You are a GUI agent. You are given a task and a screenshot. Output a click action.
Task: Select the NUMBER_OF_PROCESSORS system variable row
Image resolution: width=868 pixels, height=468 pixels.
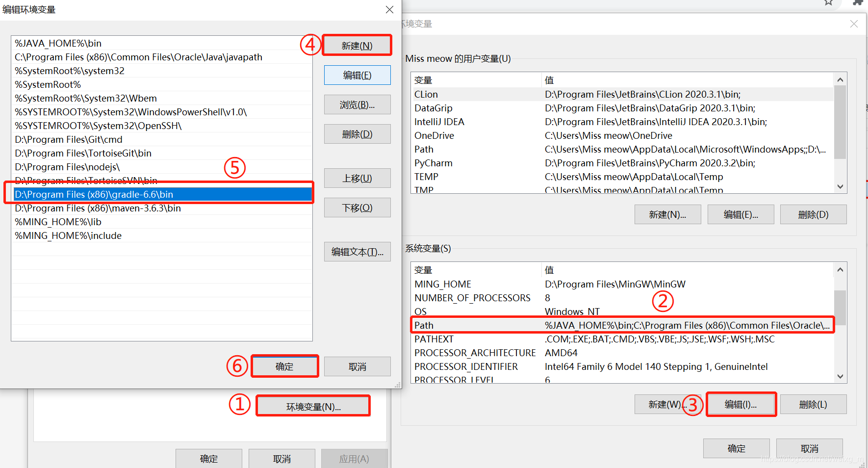point(622,298)
